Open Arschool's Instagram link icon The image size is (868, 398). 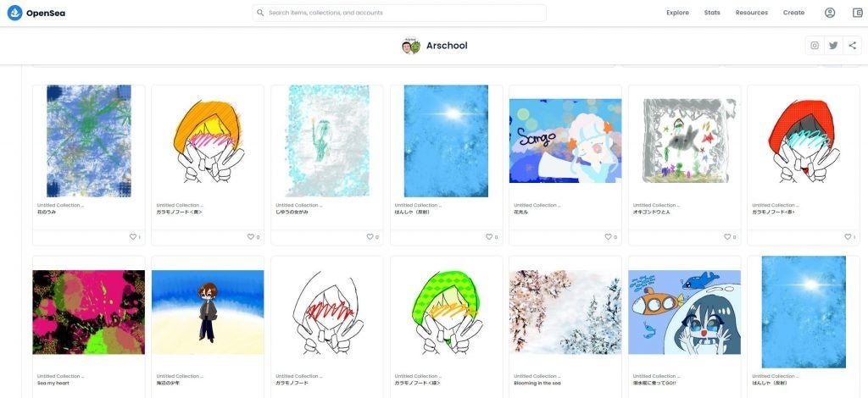coord(815,46)
